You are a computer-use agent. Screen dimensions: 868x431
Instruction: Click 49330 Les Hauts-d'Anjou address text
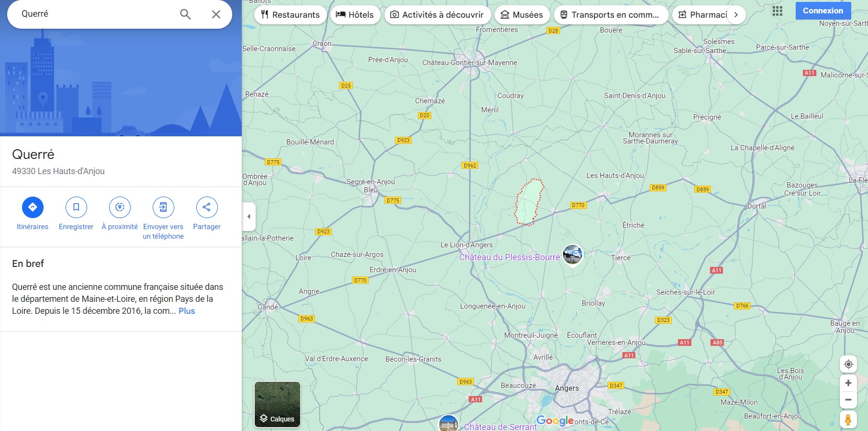point(58,171)
